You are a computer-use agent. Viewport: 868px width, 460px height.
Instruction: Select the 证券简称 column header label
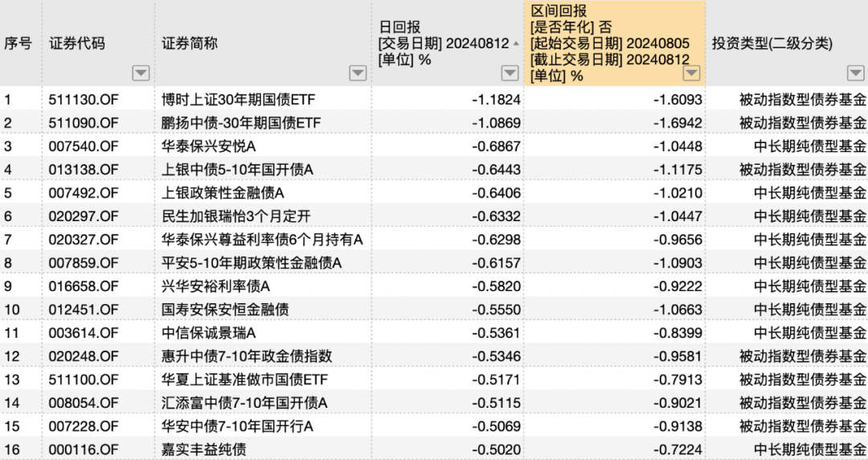tap(190, 43)
